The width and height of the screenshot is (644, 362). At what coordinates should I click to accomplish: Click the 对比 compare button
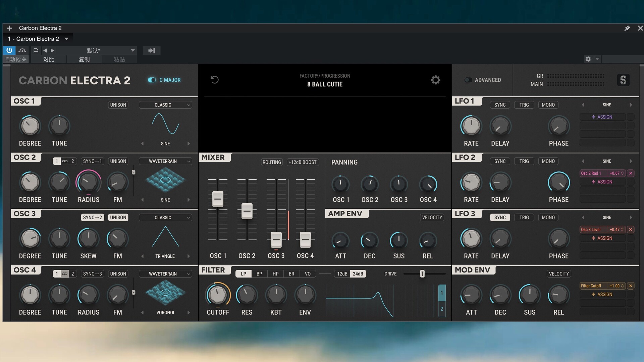tap(49, 59)
